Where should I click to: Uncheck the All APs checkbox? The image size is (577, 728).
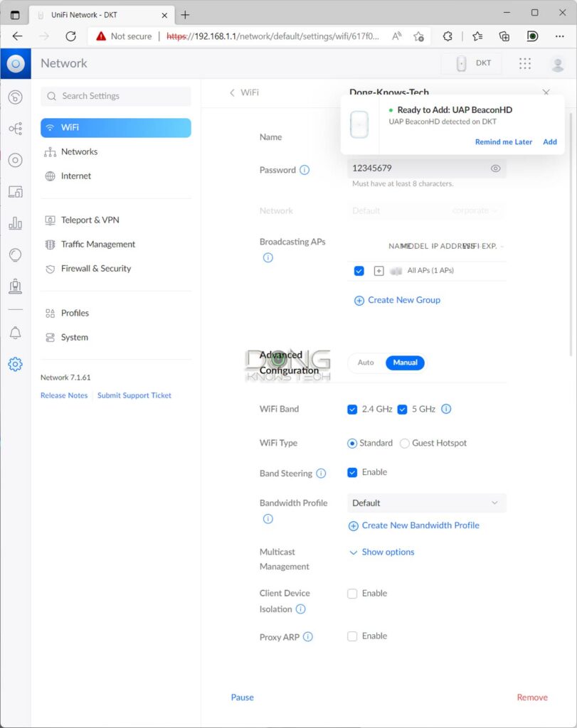point(359,271)
